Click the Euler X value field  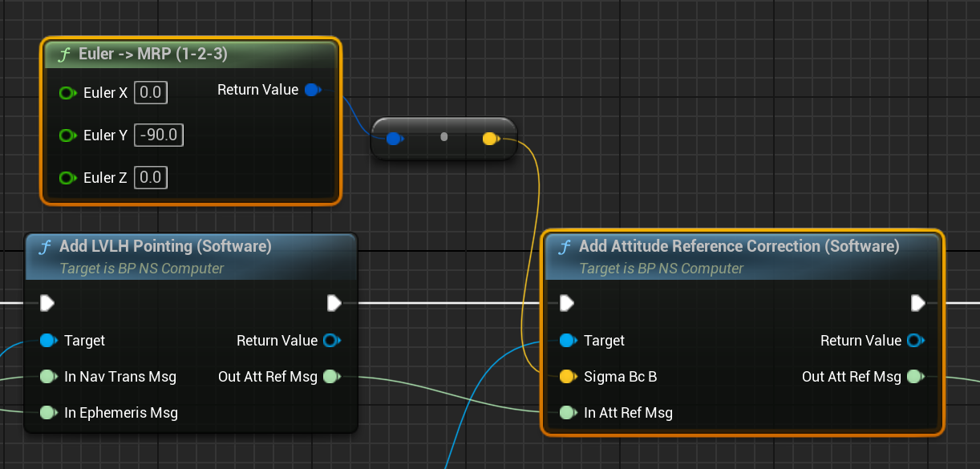(151, 93)
